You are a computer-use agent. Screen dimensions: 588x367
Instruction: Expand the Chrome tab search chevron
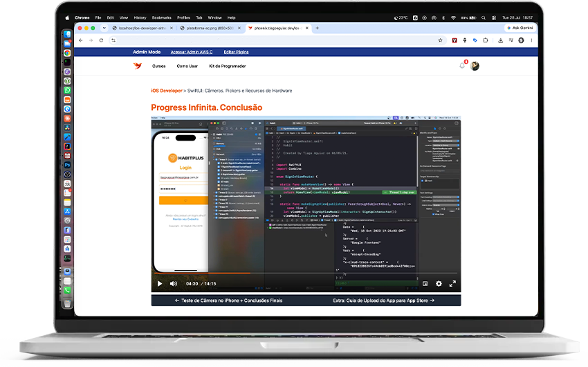pos(104,28)
